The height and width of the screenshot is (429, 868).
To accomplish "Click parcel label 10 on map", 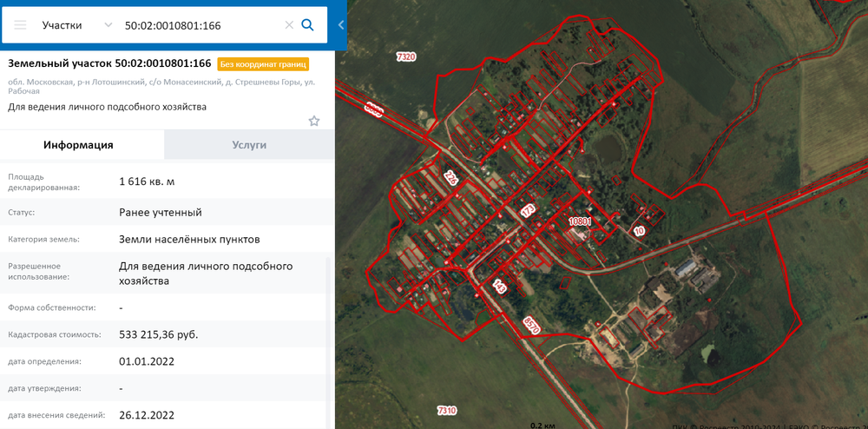I will point(638,231).
